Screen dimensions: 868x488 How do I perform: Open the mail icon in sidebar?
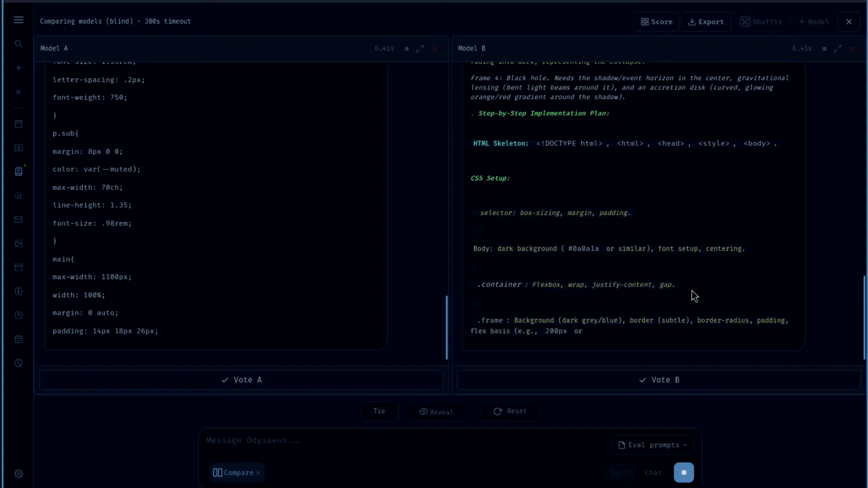pyautogui.click(x=18, y=220)
